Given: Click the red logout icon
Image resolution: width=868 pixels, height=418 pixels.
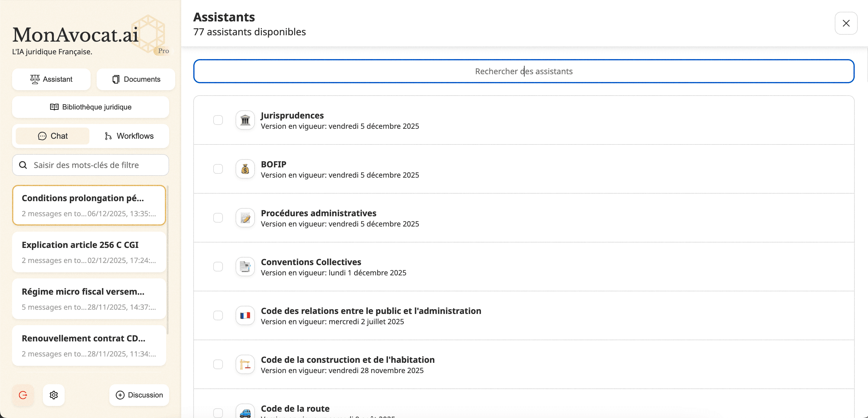Looking at the screenshot, I should coord(23,395).
